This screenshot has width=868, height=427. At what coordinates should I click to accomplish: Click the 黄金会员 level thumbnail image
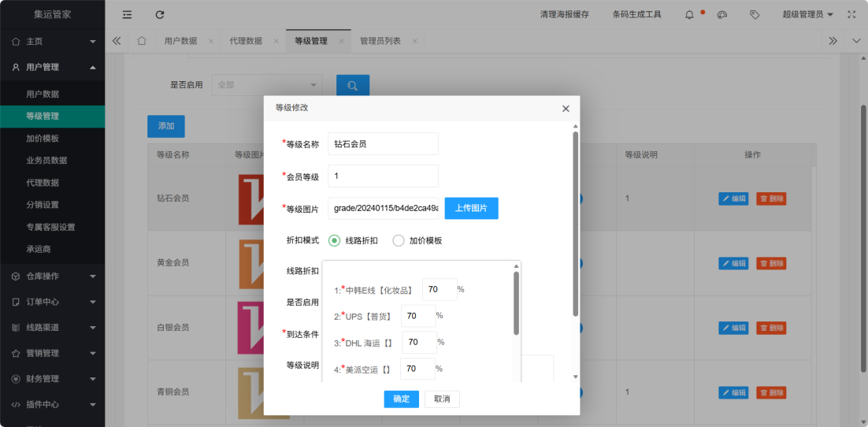(x=251, y=264)
